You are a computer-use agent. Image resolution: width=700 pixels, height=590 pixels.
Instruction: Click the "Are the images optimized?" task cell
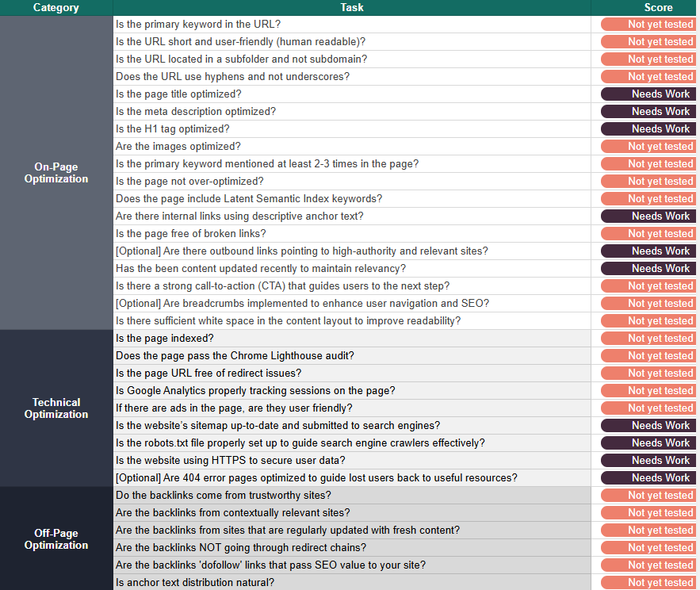(x=352, y=147)
